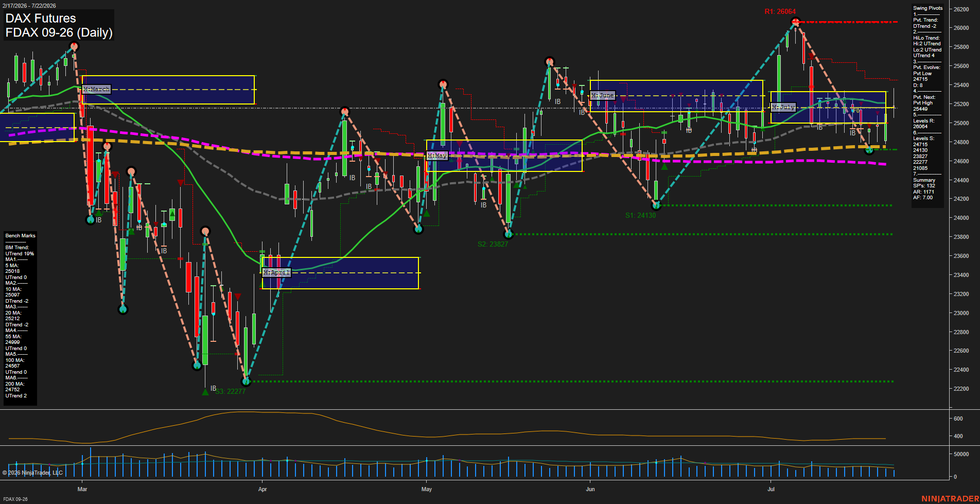Click the swing high pivot marker above M:June box
The image size is (980, 504).
click(550, 62)
